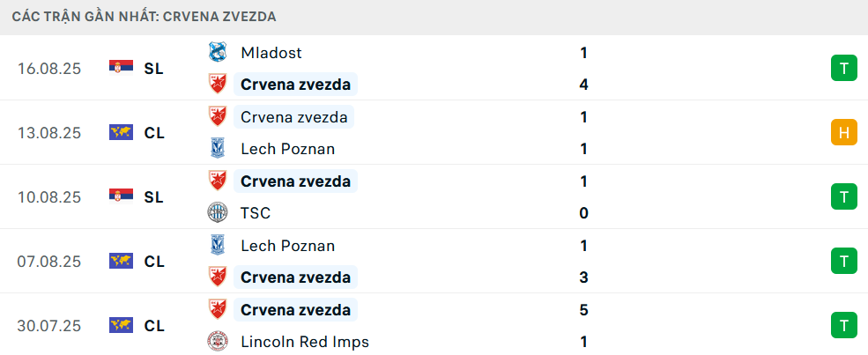Viewport: 868px width, 355px height.
Task: Click Champions League icon for 13.08.25 match
Action: click(121, 132)
